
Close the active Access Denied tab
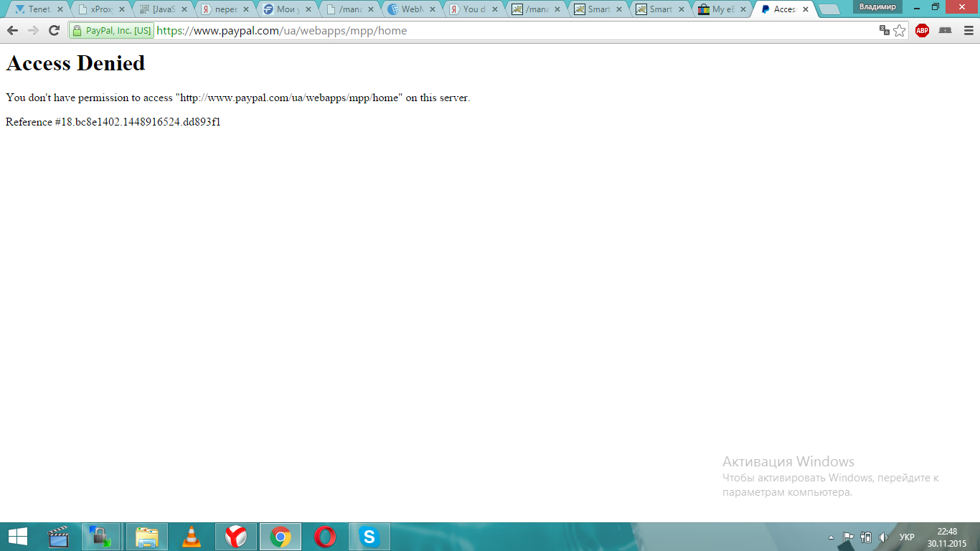tap(805, 10)
